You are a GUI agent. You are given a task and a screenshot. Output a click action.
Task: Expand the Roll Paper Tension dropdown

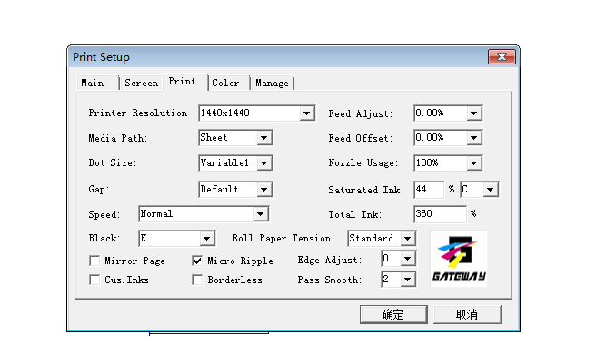[408, 239]
